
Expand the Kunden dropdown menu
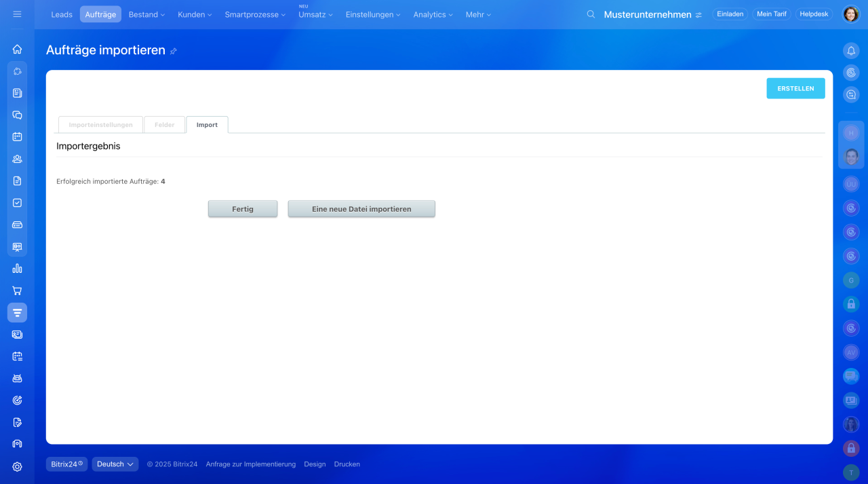click(195, 14)
